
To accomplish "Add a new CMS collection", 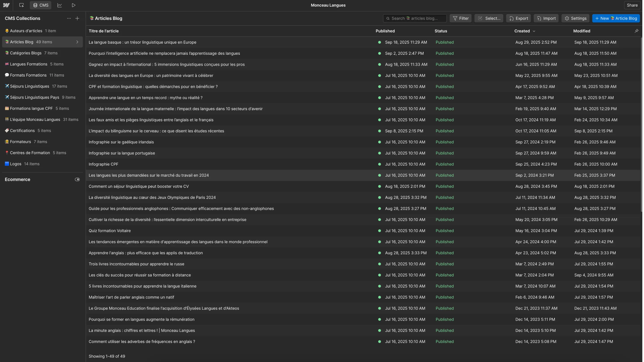I will [x=77, y=19].
